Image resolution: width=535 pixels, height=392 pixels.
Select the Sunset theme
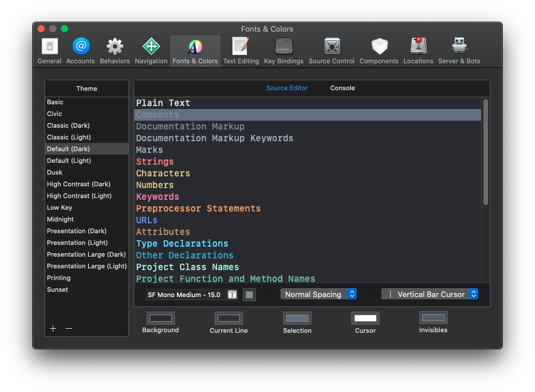tap(87, 289)
